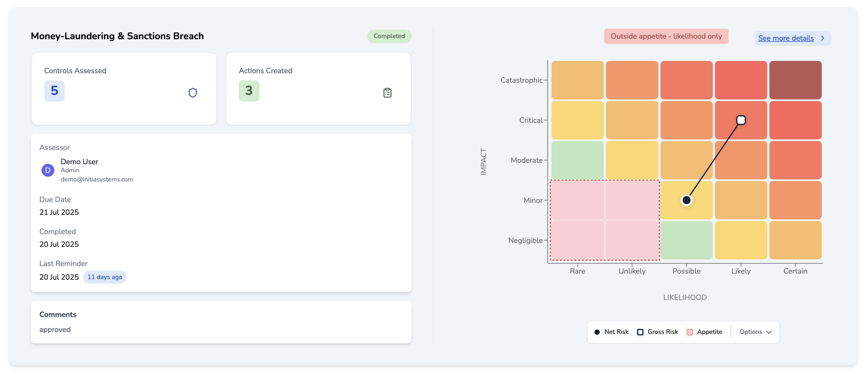868x374 pixels.
Task: Click the number 5 controls assessed badge
Action: [x=54, y=91]
